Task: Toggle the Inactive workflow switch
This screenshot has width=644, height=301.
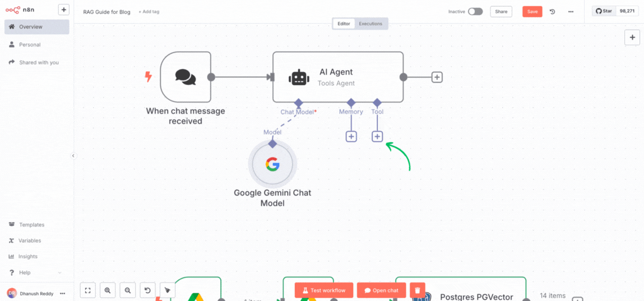Action: click(475, 12)
